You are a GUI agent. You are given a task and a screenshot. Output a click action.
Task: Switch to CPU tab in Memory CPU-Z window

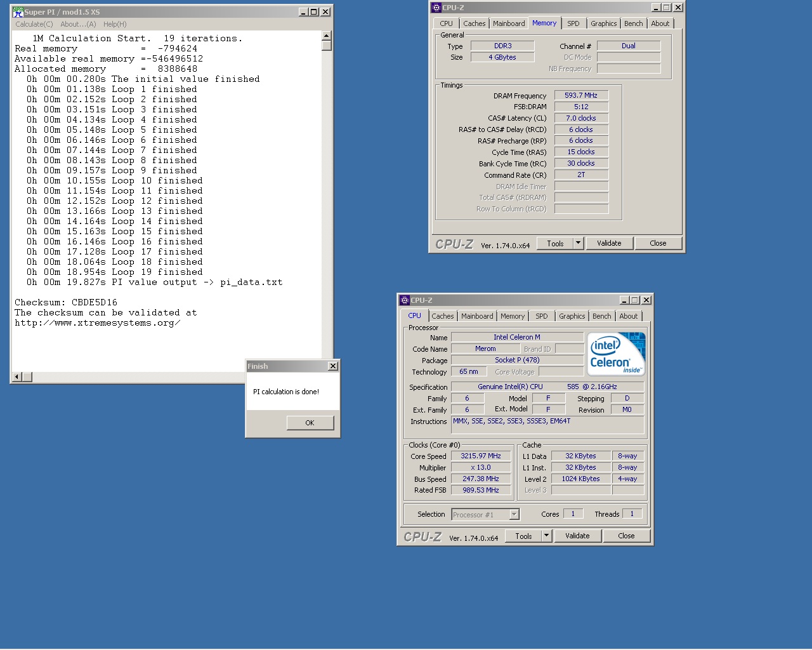click(447, 23)
